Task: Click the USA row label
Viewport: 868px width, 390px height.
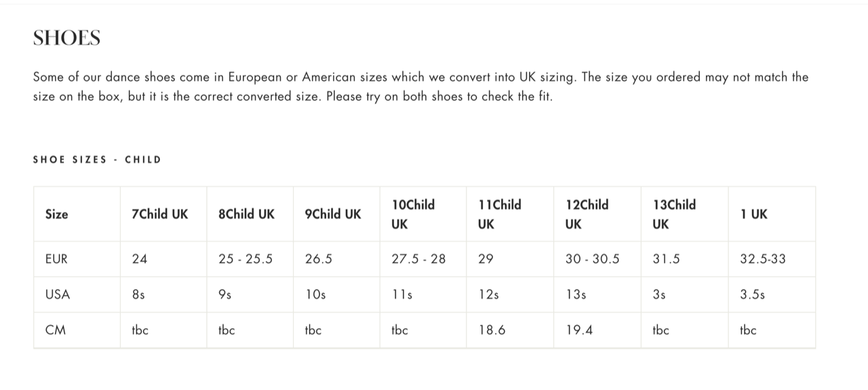Action: pos(58,295)
